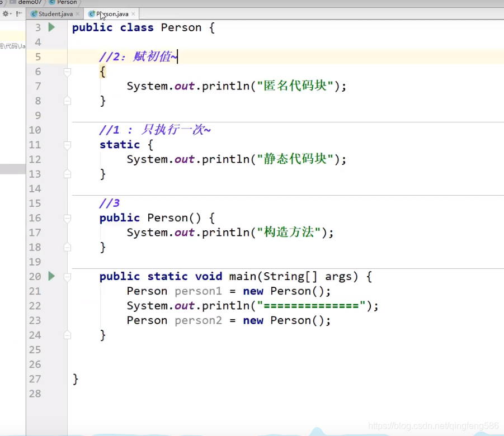Click fold end marker at line 18
Viewport: 504px width, 436px height.
coord(67,248)
